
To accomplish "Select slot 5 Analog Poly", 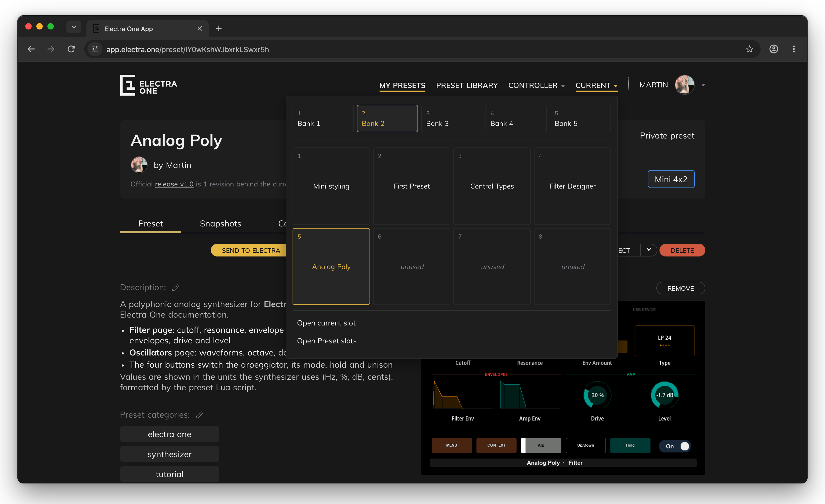I will (x=331, y=266).
